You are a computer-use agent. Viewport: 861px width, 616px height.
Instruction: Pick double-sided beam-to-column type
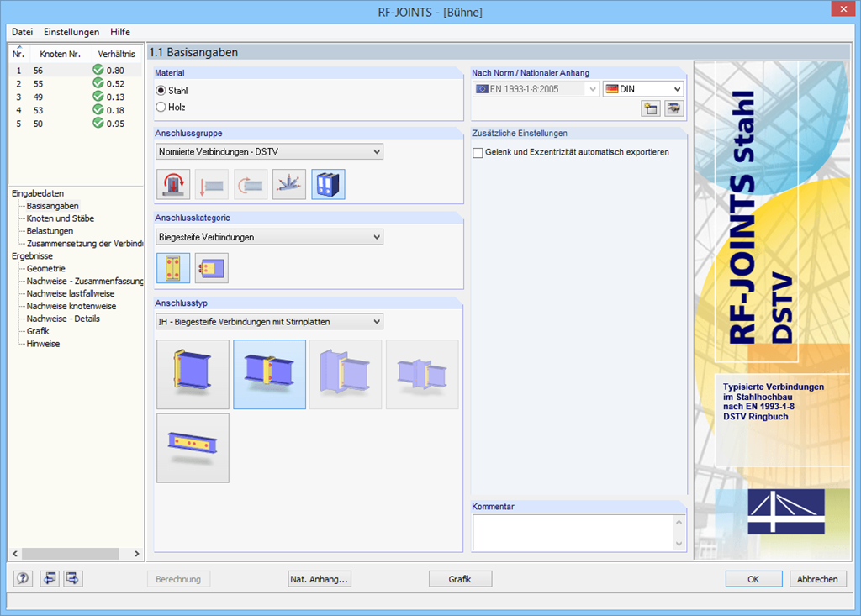422,374
